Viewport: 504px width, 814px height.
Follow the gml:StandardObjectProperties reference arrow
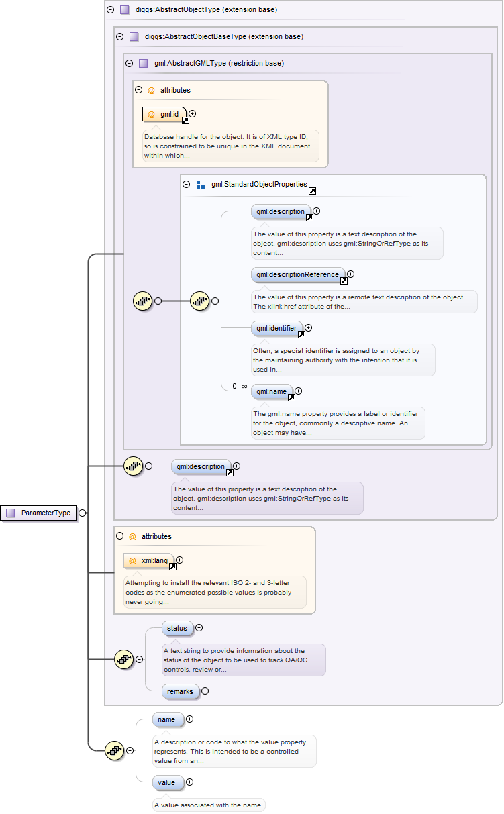312,191
